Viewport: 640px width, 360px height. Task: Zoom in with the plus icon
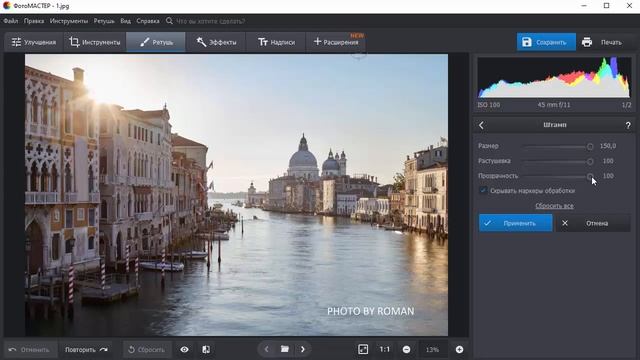click(x=459, y=349)
